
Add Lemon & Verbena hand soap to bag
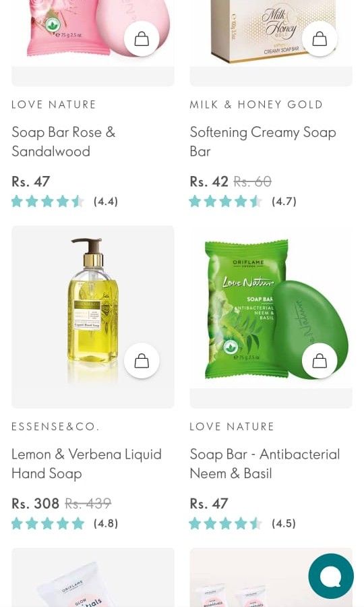pyautogui.click(x=142, y=361)
